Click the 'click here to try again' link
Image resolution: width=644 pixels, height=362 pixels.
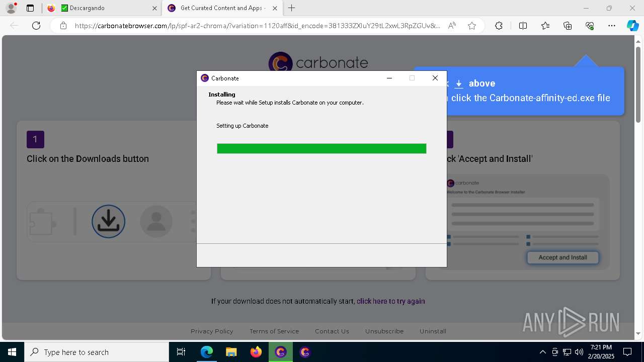[x=391, y=301]
